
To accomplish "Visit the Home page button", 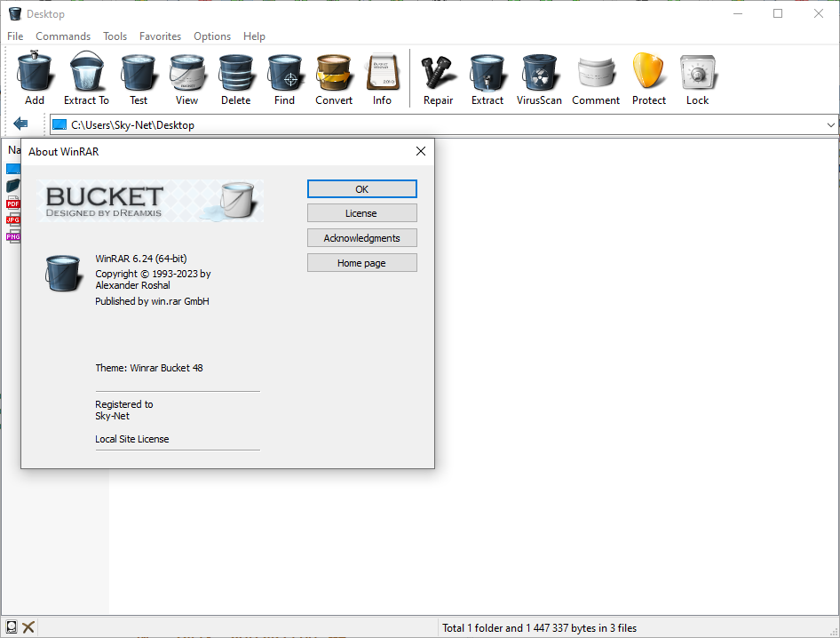I will pos(362,263).
